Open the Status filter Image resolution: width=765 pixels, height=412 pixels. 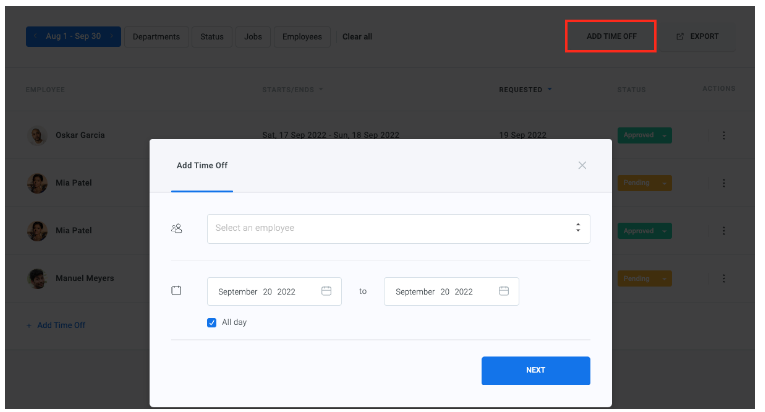coord(212,37)
